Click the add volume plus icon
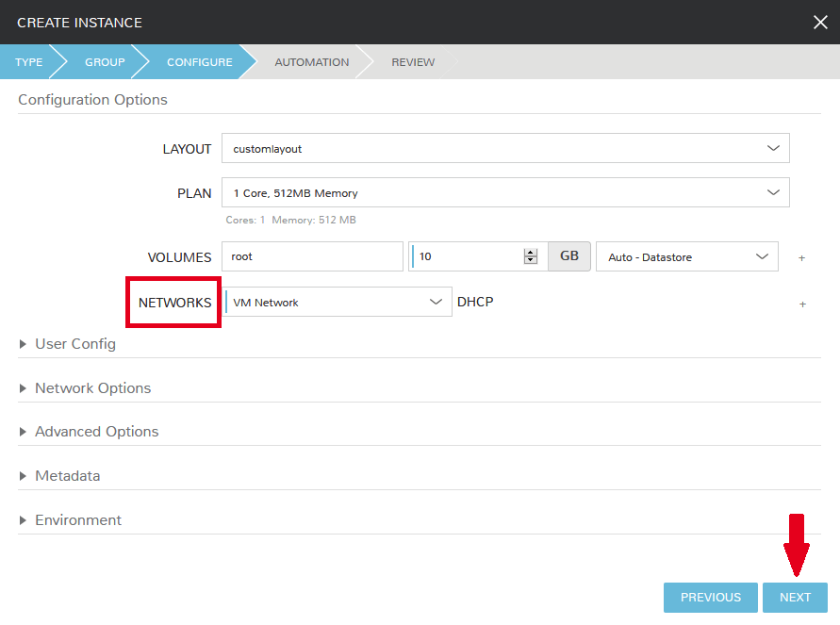This screenshot has height=625, width=840. pyautogui.click(x=802, y=257)
